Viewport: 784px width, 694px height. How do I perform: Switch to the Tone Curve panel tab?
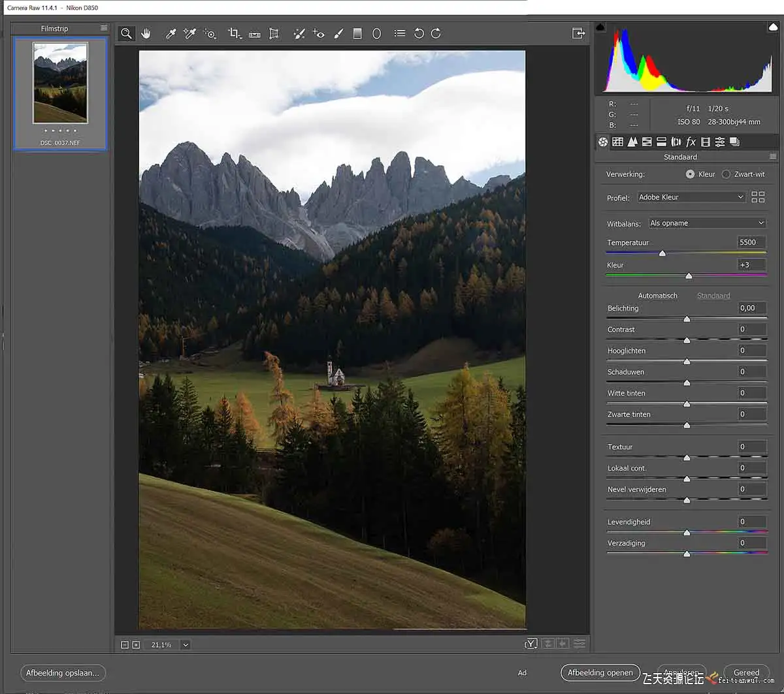click(x=617, y=142)
